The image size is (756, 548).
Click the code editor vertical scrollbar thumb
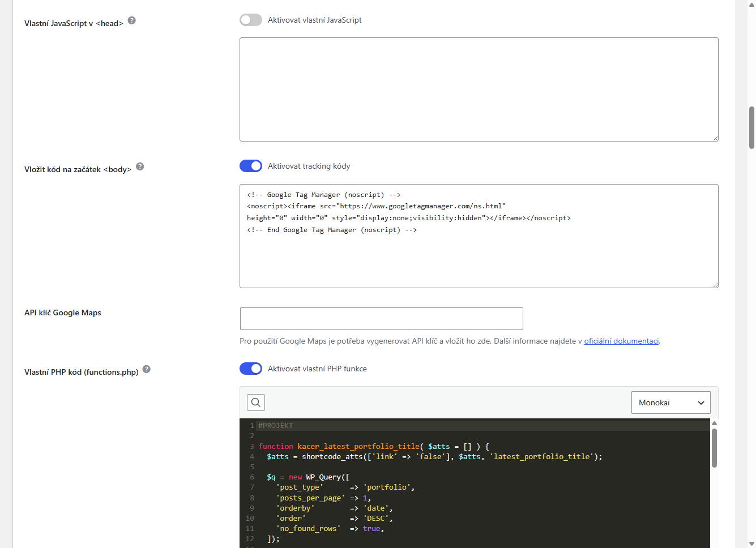point(714,448)
